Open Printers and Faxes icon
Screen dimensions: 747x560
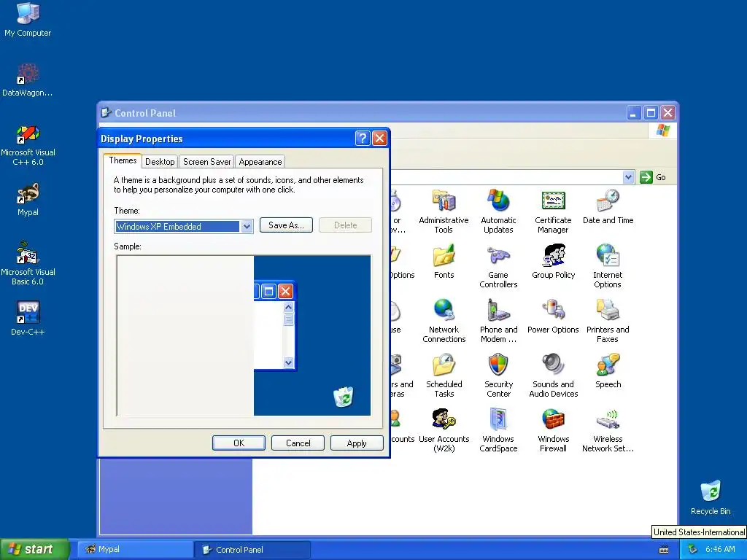pos(608,321)
